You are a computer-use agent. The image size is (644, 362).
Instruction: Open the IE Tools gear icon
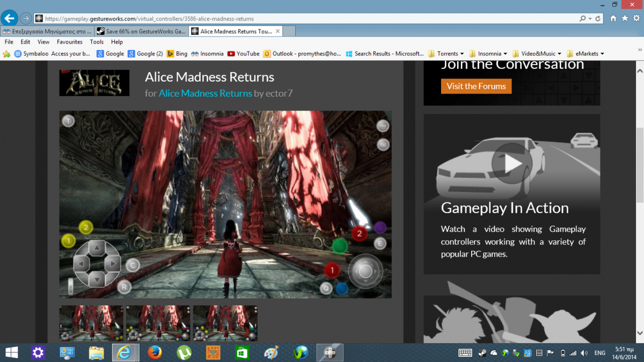click(x=635, y=18)
